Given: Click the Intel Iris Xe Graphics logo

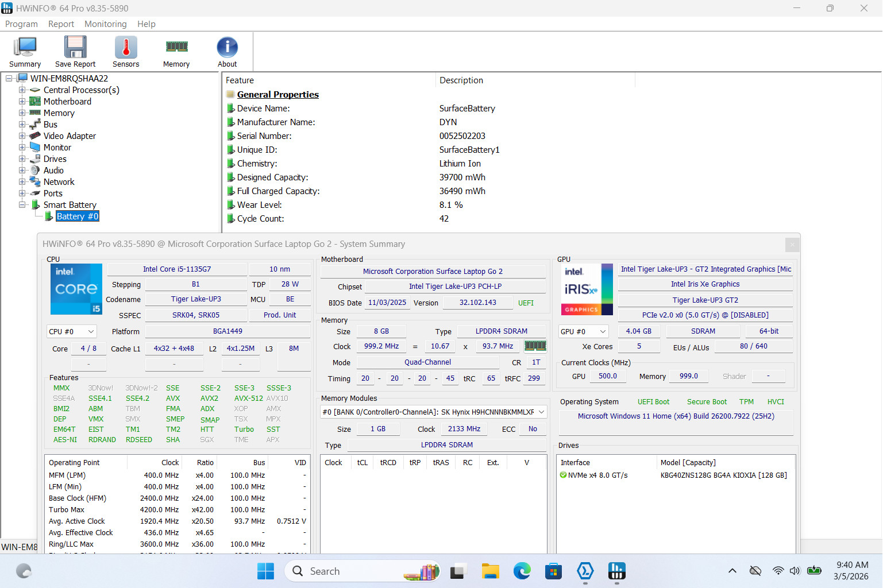Looking at the screenshot, I should coord(587,289).
